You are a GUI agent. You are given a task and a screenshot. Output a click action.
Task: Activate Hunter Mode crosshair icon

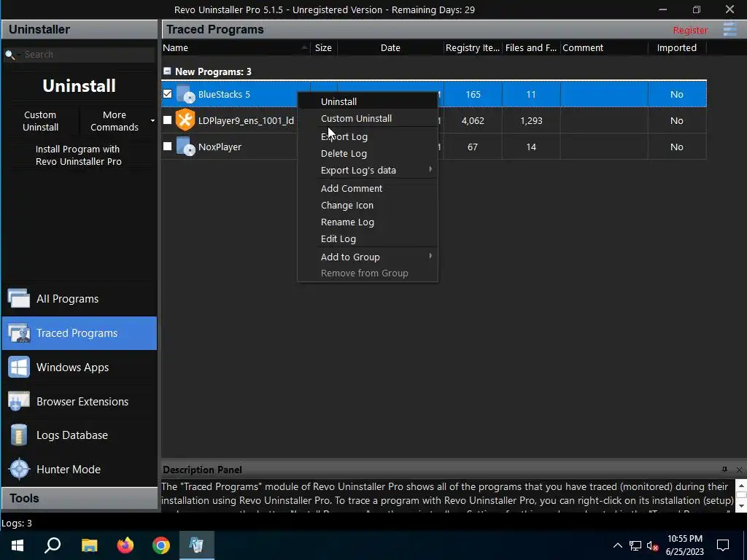tap(20, 469)
